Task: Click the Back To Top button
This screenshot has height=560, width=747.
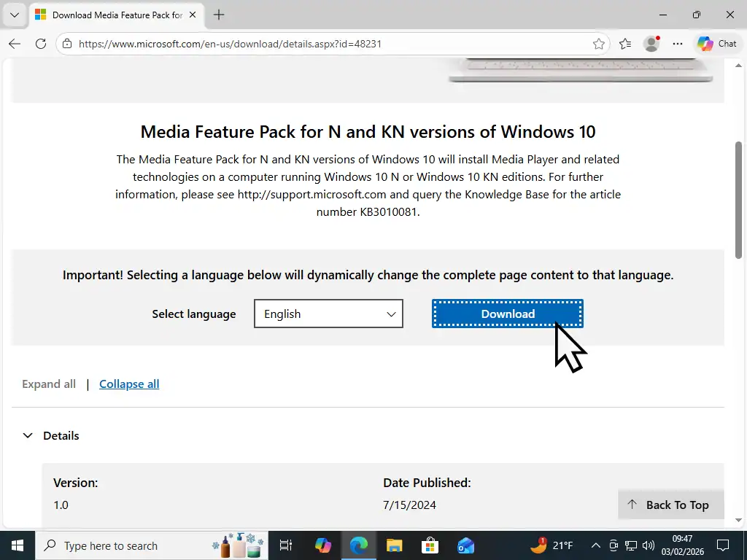Action: [670, 505]
